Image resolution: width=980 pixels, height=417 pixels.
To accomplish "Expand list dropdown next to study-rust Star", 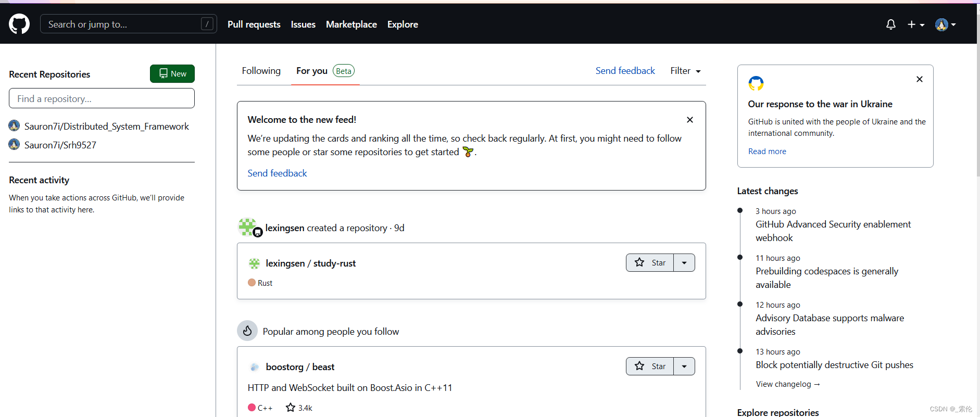I will [684, 263].
